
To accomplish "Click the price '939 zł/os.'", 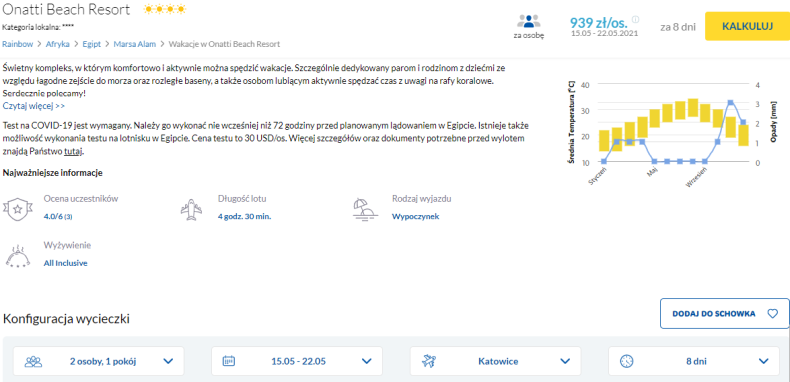I will click(x=599, y=23).
